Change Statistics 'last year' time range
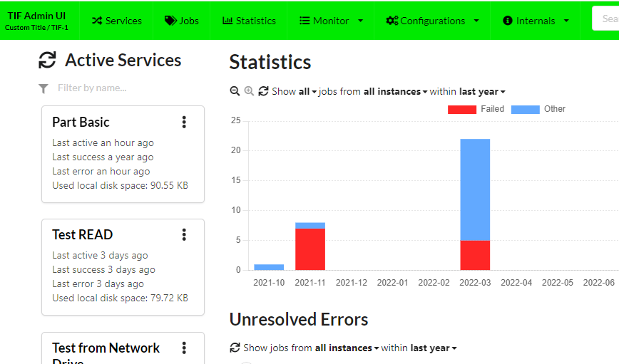Viewport: 619px width, 364px height. pos(482,91)
